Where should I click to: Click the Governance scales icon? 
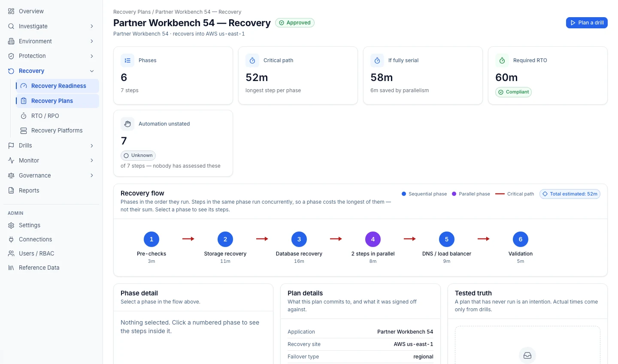click(11, 175)
